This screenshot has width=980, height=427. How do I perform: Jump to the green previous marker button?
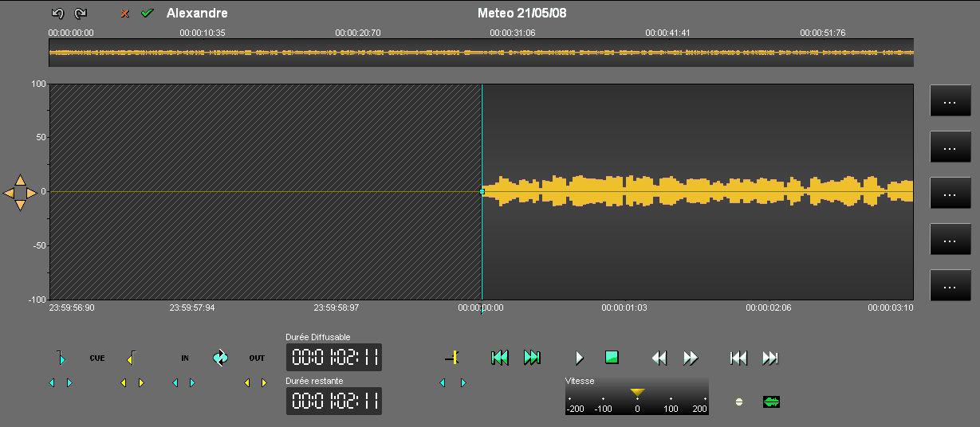(499, 358)
